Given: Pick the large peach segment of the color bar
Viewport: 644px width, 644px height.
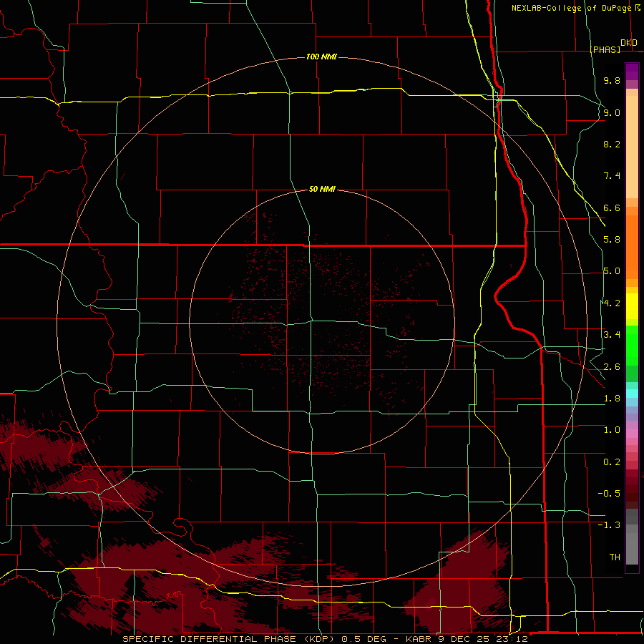Looking at the screenshot, I should [x=632, y=147].
